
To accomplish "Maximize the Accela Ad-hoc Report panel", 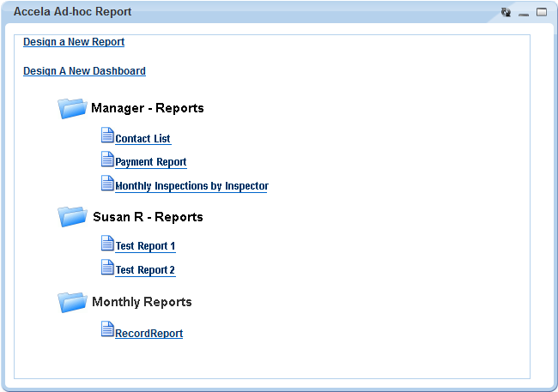I will point(542,13).
